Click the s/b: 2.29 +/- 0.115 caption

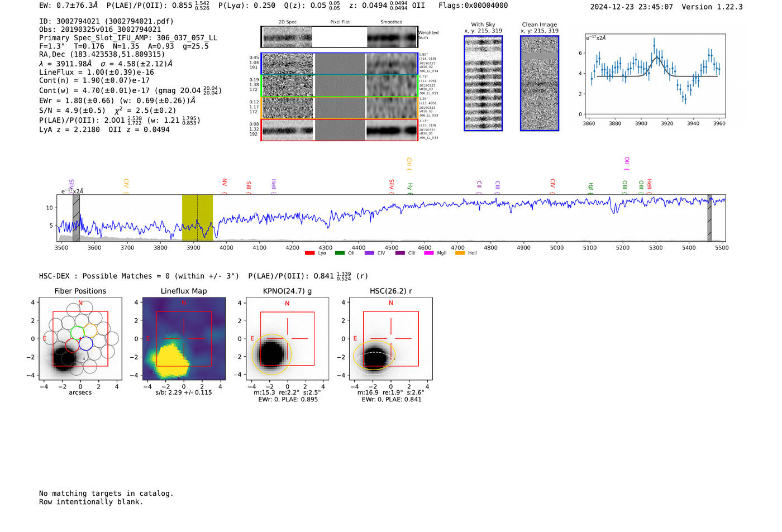[x=184, y=392]
